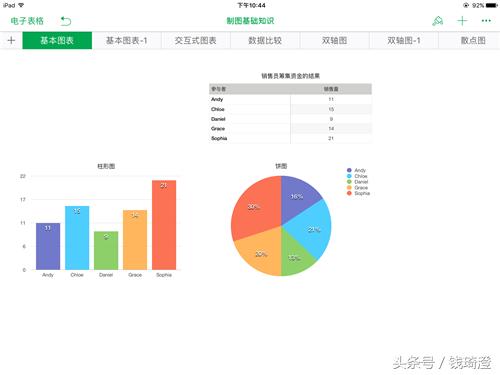The width and height of the screenshot is (500, 375).
Task: Tap the orange Grace bar
Action: point(135,240)
